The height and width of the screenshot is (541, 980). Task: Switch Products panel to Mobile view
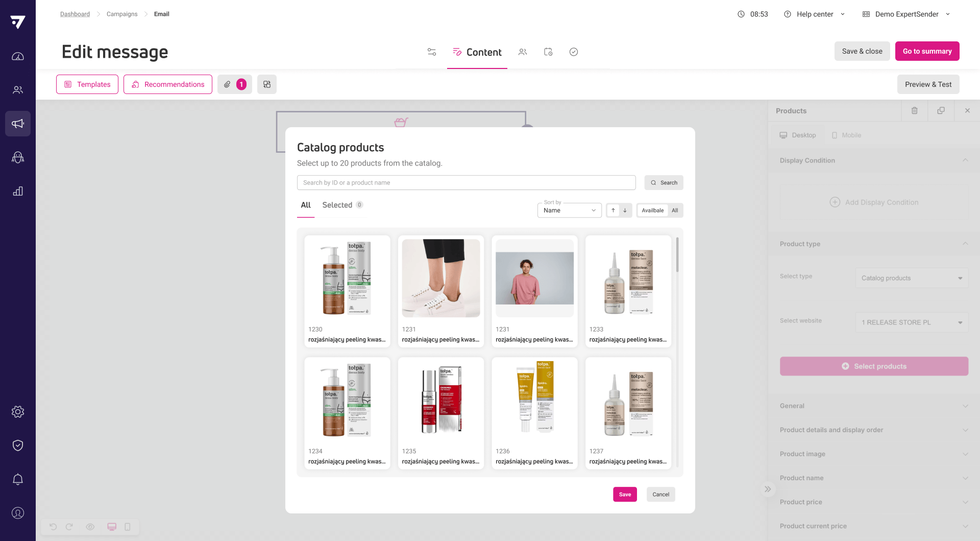coord(846,135)
